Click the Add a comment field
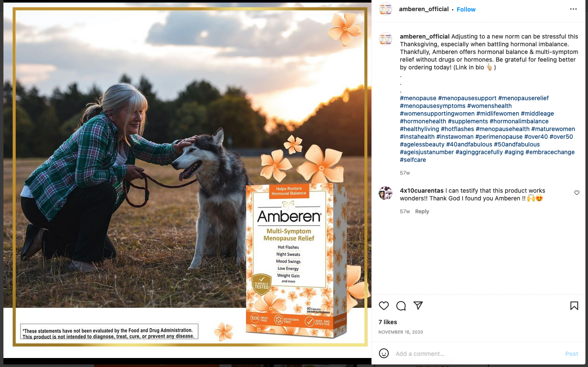Viewport: 588px width, 367px height. 478,354
